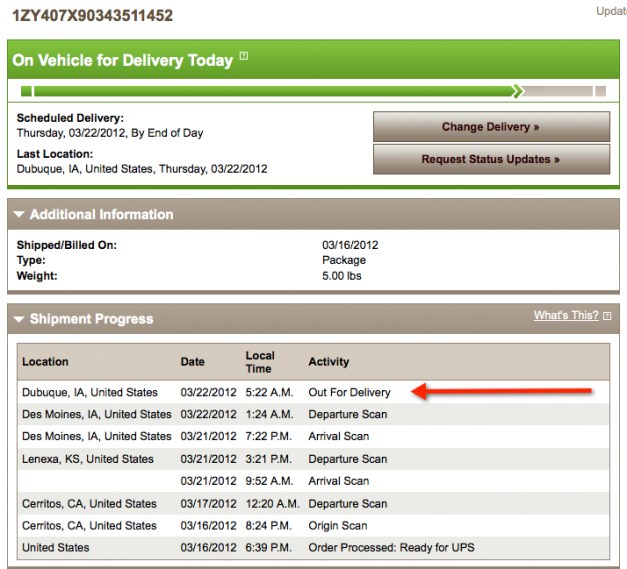Select the Order Processed: Ready for UPS row
Image resolution: width=627 pixels, height=569 pixels.
pyautogui.click(x=393, y=547)
